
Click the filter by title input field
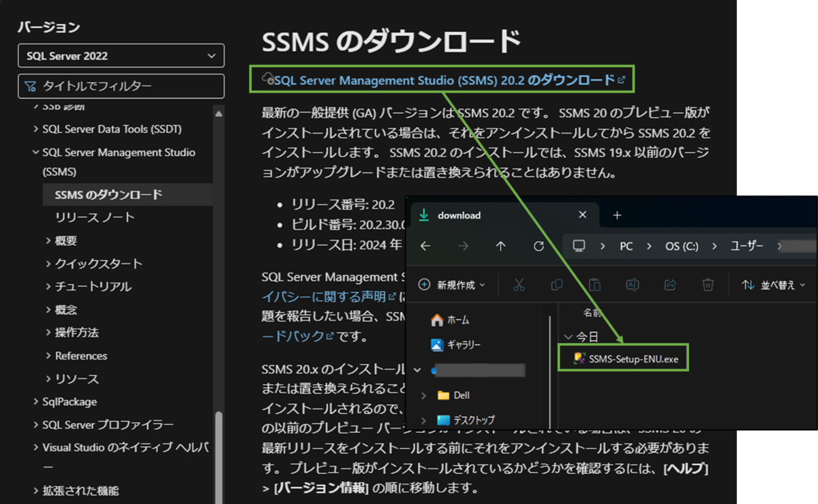click(x=121, y=86)
